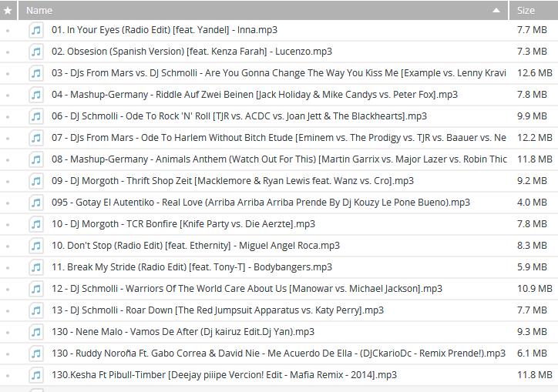558x392 pixels.
Task: Click the music icon for Kesha Timber remix
Action: click(35, 375)
